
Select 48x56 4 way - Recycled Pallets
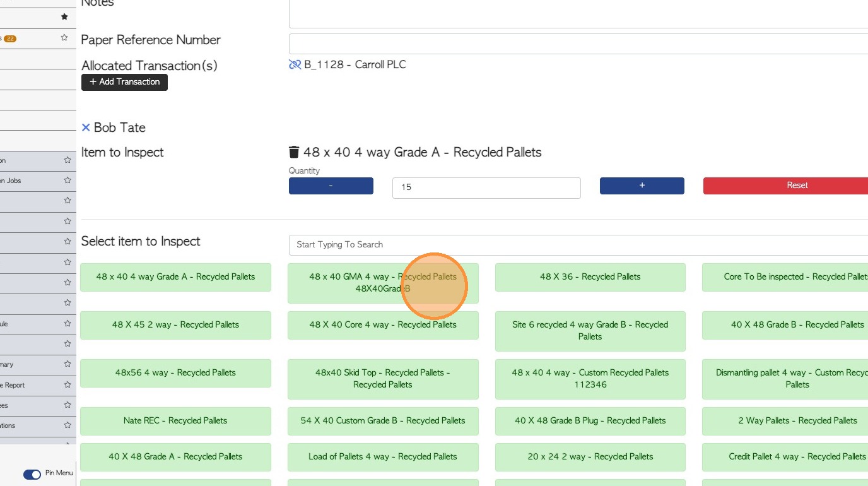point(175,373)
